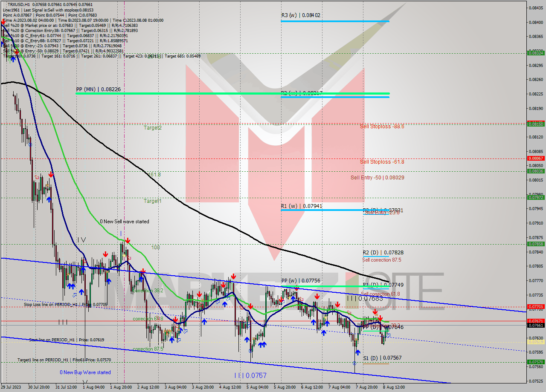The height and width of the screenshot is (392, 546).
Task: Click the red down arrow over the latest candle
Action: coord(380,318)
